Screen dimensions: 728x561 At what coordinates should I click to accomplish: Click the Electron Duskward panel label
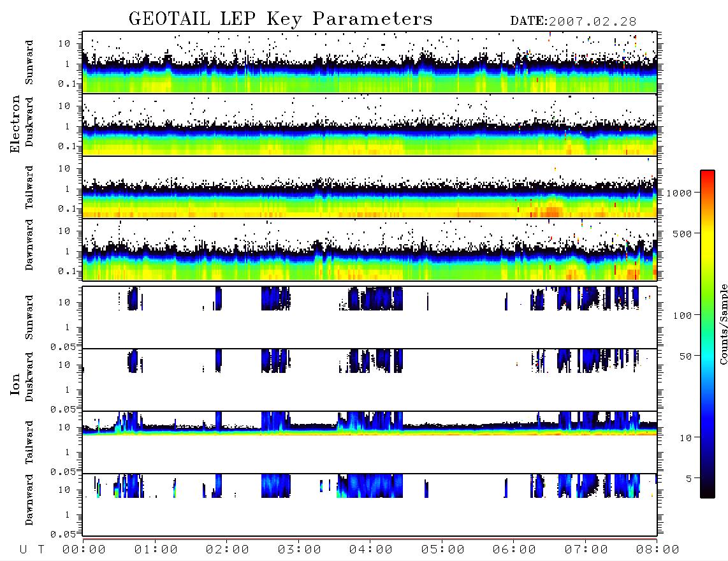(x=29, y=122)
